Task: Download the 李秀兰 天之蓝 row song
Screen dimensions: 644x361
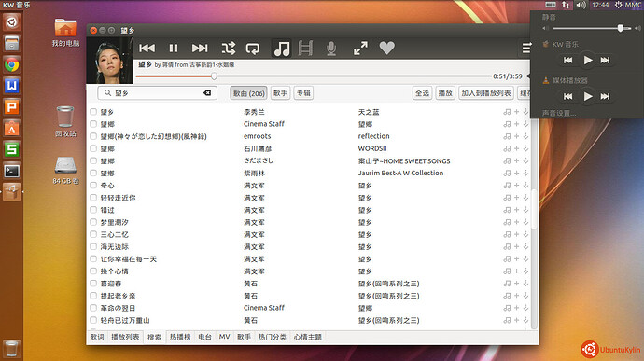Action: [x=525, y=112]
